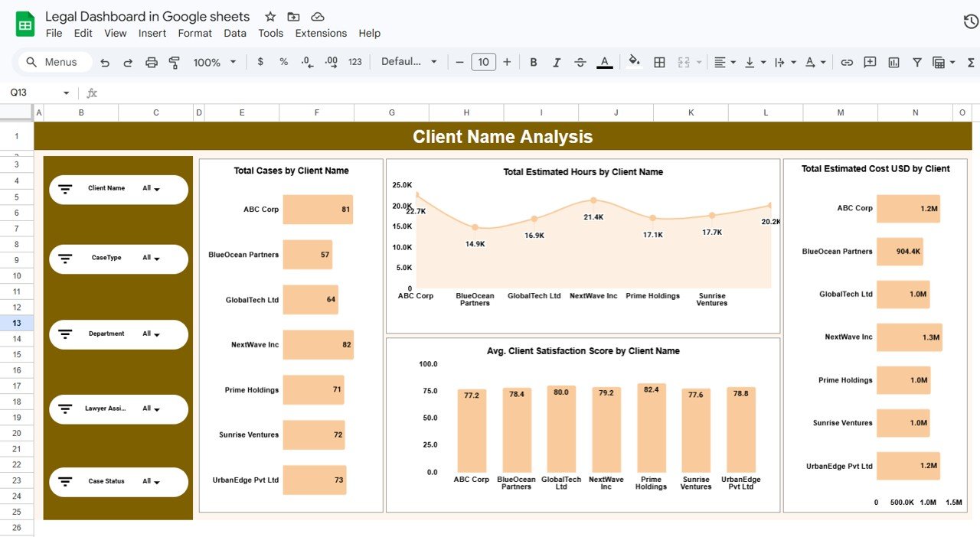Click the Print icon
980x537 pixels.
152,62
